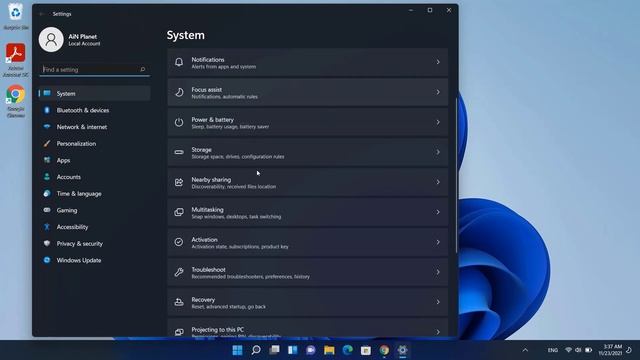This screenshot has height=360, width=640.
Task: Go to Windows Update
Action: [95, 260]
